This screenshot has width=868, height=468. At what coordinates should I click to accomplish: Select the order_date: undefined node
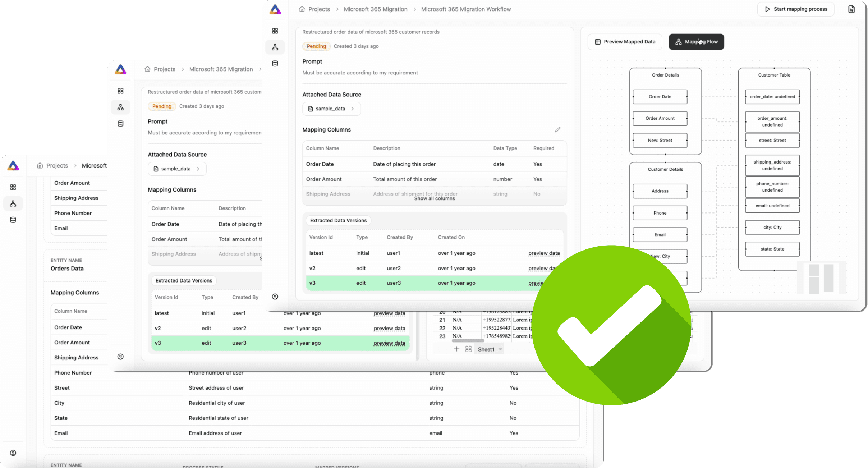click(x=772, y=97)
